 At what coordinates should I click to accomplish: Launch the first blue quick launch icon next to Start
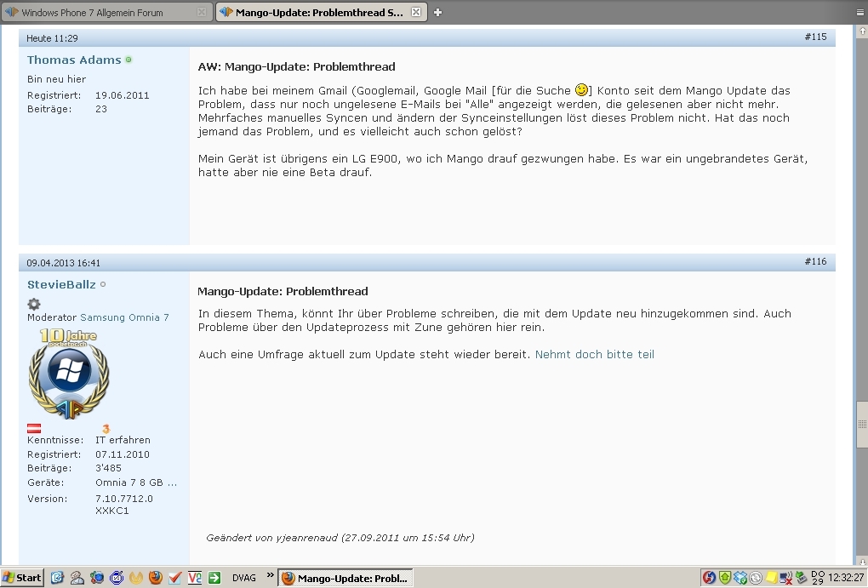point(57,578)
